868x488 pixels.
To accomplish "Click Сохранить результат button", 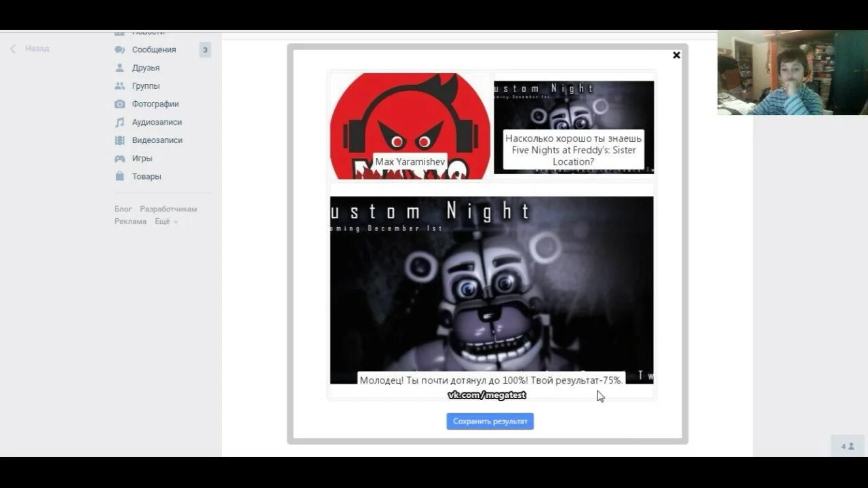I will [490, 421].
